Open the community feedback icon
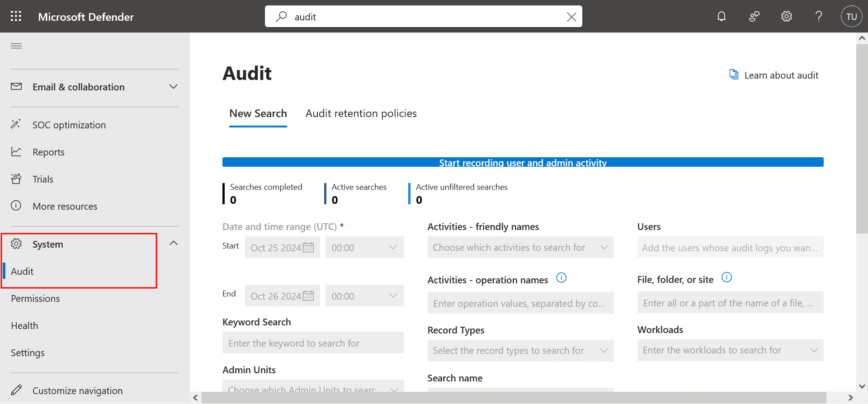 click(x=754, y=17)
